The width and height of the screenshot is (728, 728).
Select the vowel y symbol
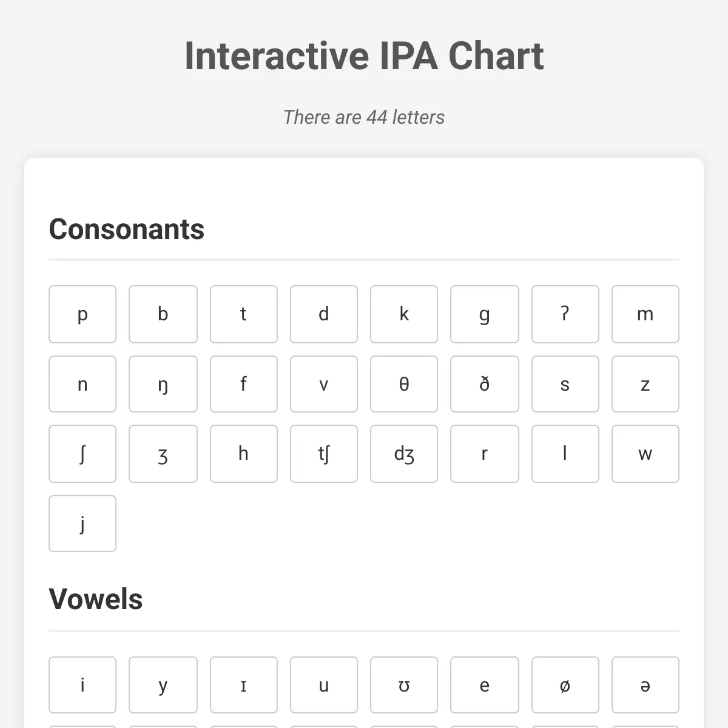point(163,685)
